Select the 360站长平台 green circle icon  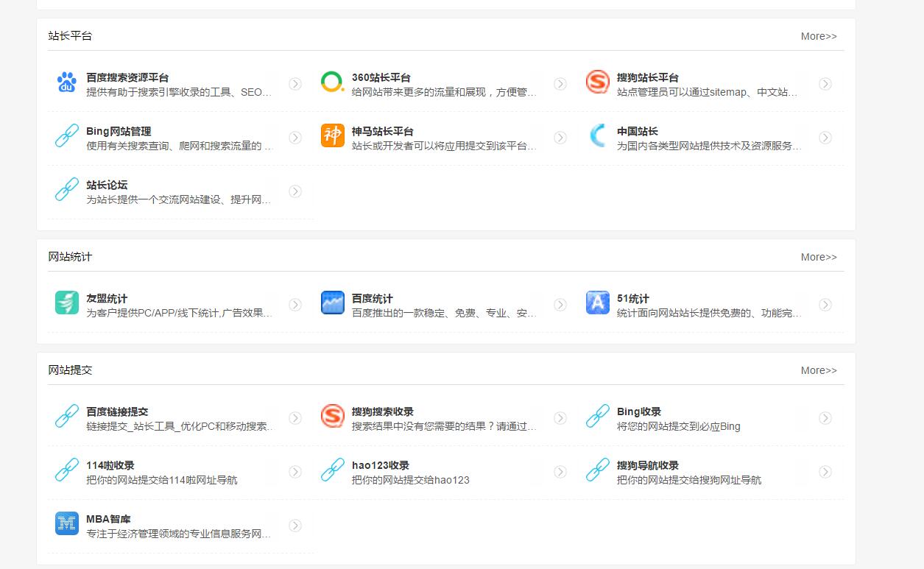[x=331, y=83]
